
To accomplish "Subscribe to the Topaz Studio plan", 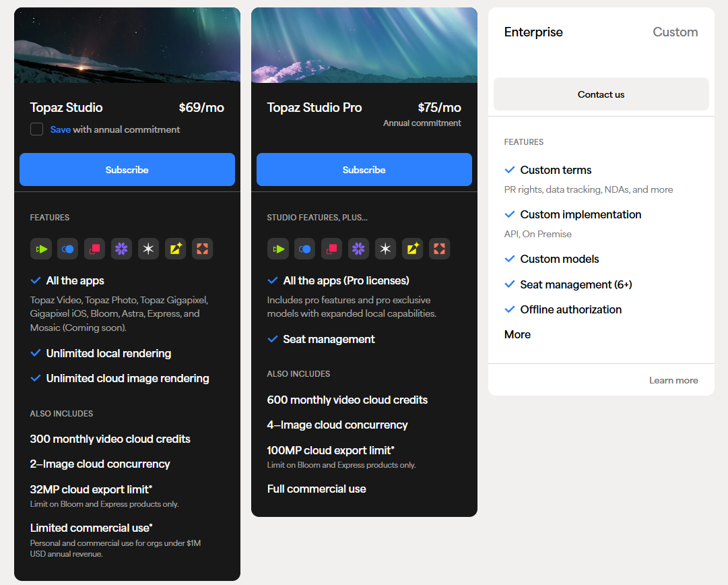I will pyautogui.click(x=127, y=170).
